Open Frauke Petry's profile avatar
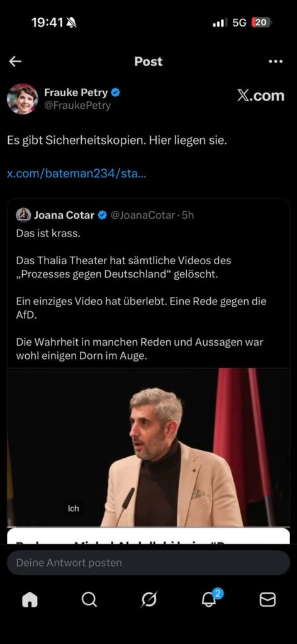 click(23, 99)
